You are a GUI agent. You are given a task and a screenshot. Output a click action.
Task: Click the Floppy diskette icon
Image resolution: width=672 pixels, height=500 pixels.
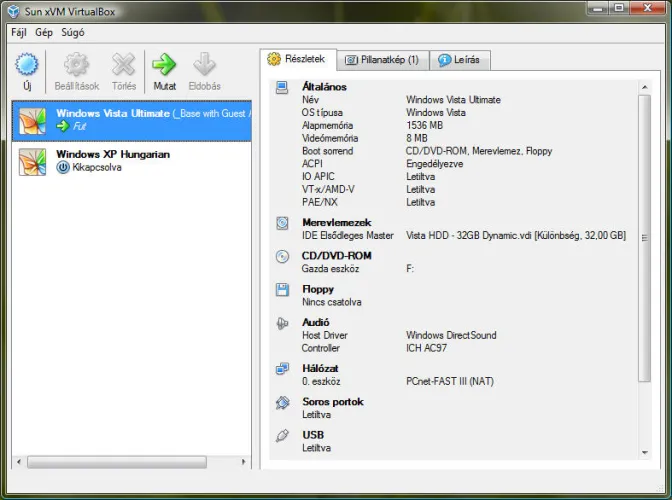point(282,290)
